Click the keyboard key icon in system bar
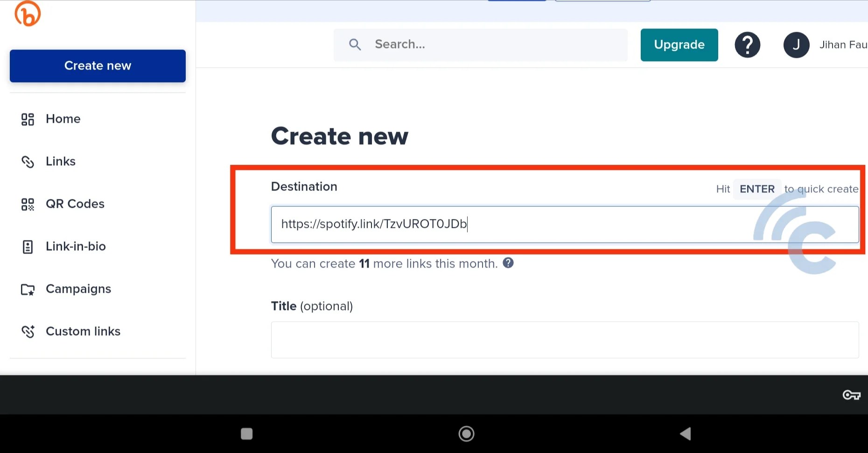868x453 pixels. coord(852,395)
